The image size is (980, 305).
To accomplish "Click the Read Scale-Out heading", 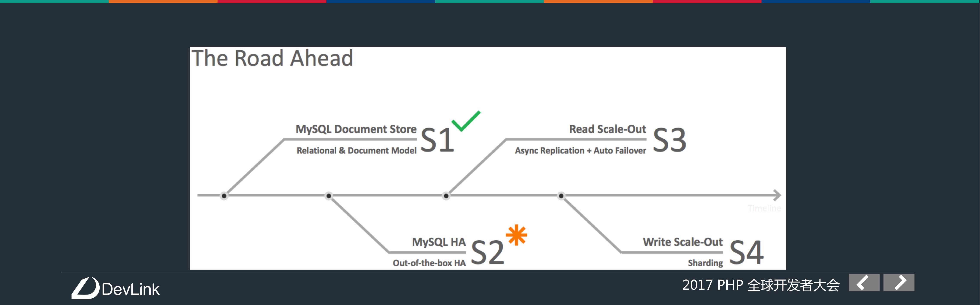I will [608, 129].
